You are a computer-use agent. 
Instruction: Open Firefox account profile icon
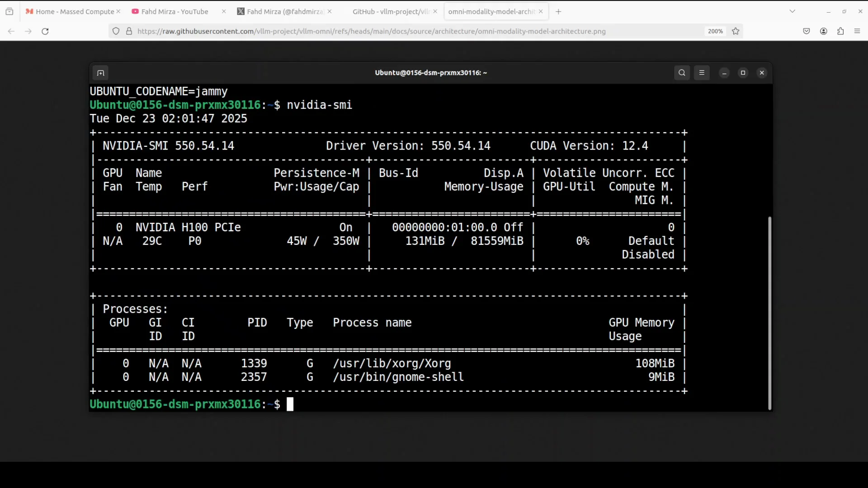(x=823, y=31)
